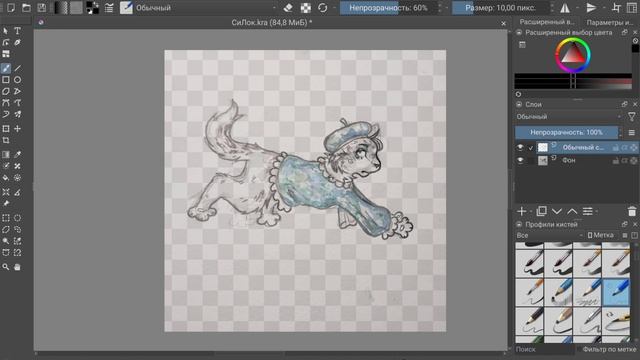Screen dimensions: 640x360
Task: Select the Reference Images pin tool
Action: pyautogui.click(x=6, y=203)
